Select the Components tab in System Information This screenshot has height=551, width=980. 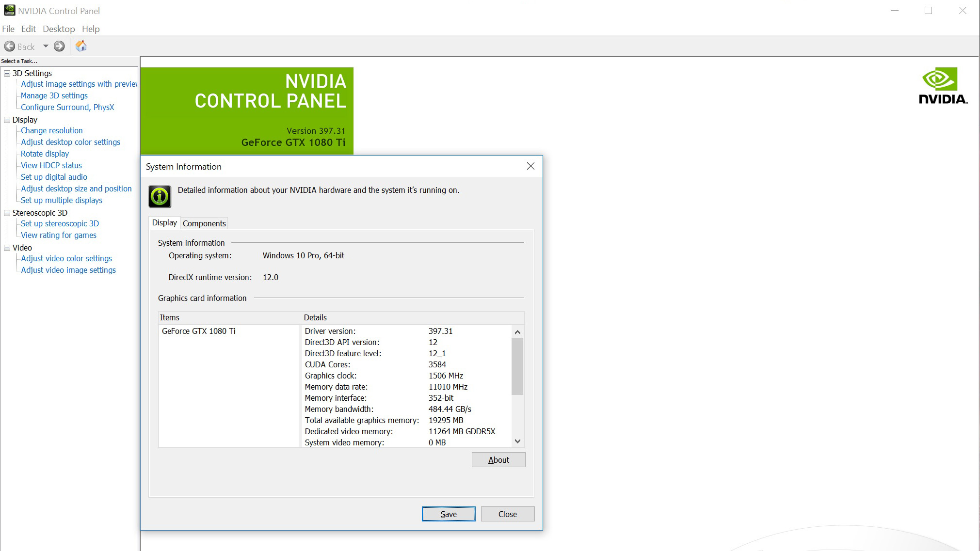point(204,223)
